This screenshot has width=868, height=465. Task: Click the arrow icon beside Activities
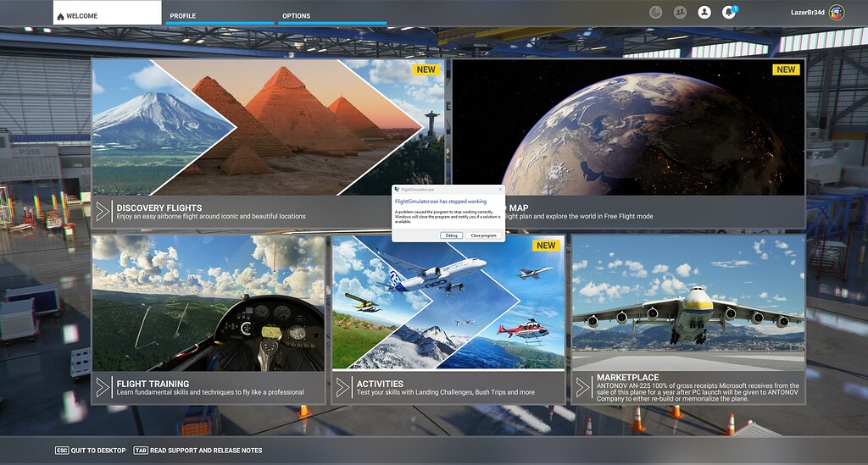point(343,388)
